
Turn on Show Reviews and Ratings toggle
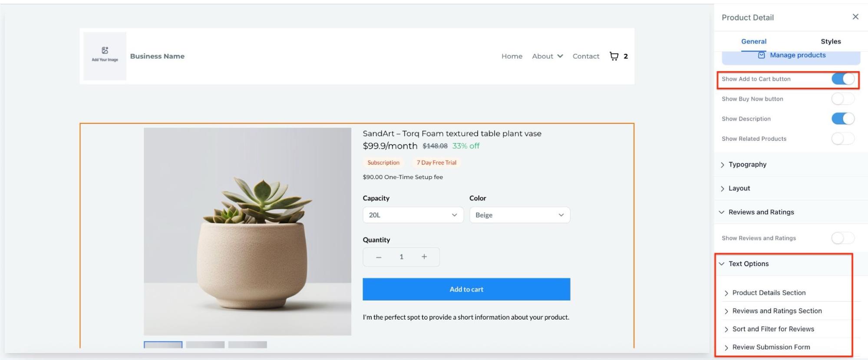click(x=843, y=238)
